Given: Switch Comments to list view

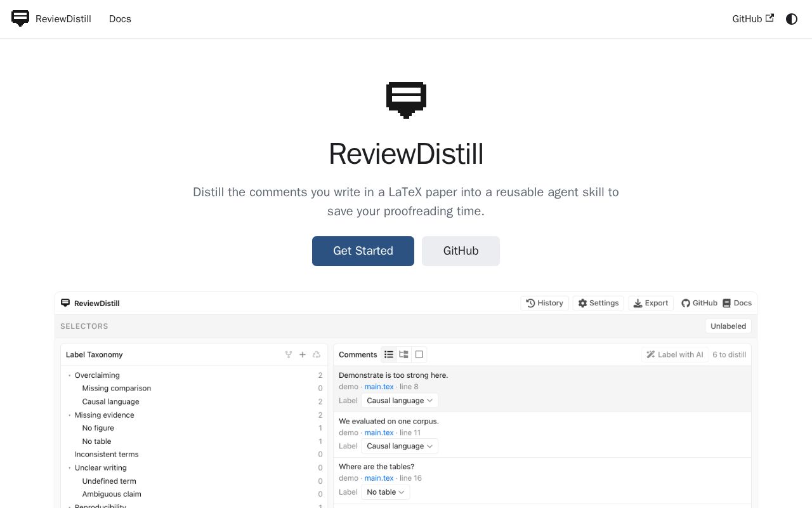Looking at the screenshot, I should 389,354.
